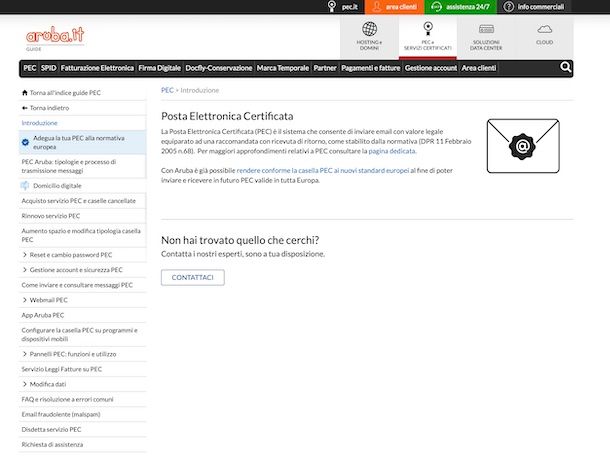Click the area clienti user icon
Image resolution: width=610 pixels, height=459 pixels.
tap(376, 7)
